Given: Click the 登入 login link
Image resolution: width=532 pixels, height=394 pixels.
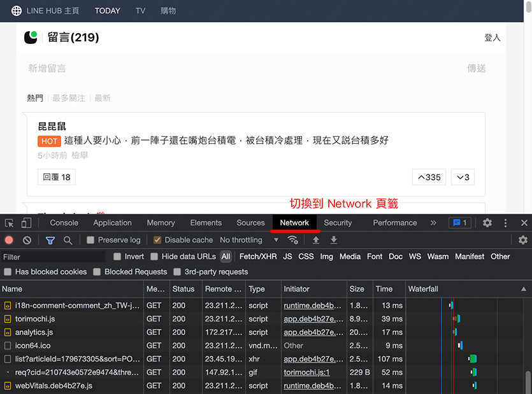Looking at the screenshot, I should (492, 38).
